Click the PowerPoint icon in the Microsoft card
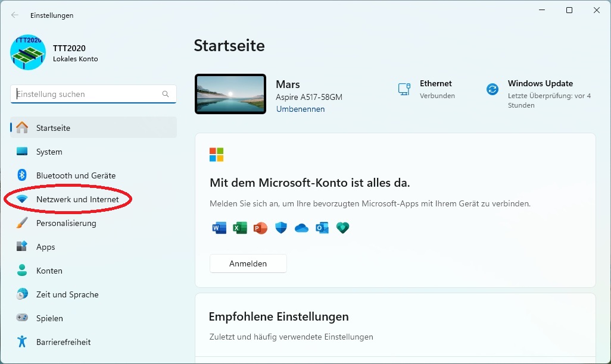 (x=260, y=228)
